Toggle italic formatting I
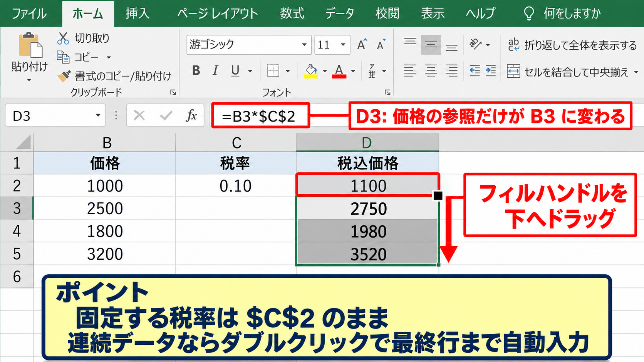644x362 pixels. (x=215, y=71)
